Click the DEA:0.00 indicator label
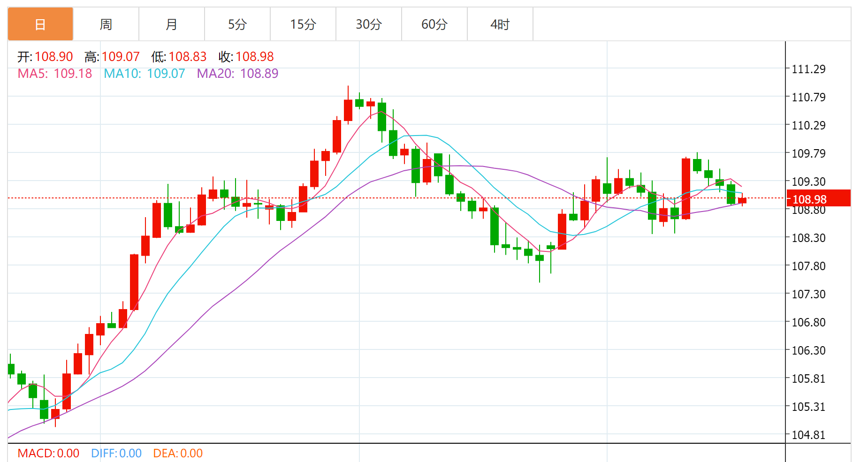 (x=178, y=453)
